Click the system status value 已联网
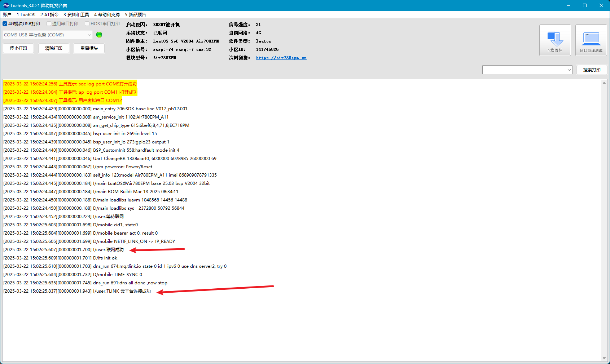The width and height of the screenshot is (610, 364). (160, 33)
